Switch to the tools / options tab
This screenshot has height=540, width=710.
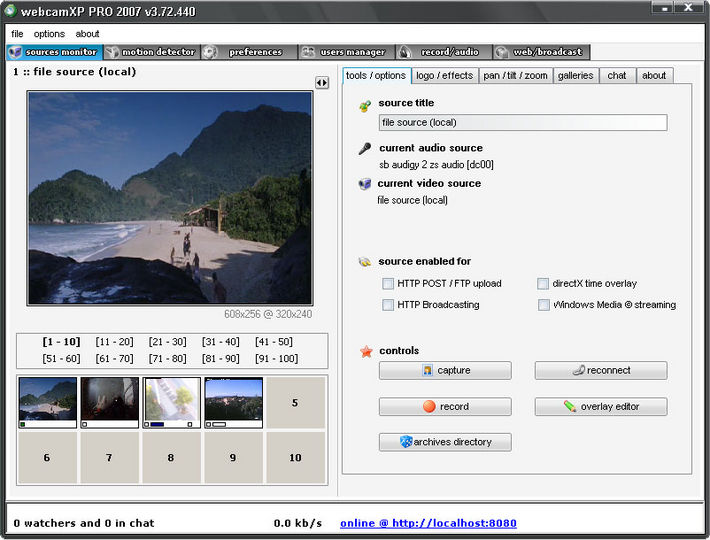(376, 76)
